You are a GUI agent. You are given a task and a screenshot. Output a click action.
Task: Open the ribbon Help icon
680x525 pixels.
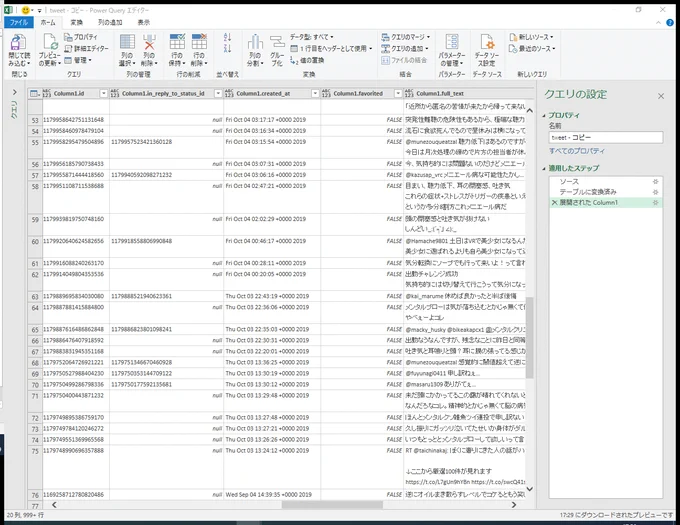click(x=670, y=23)
